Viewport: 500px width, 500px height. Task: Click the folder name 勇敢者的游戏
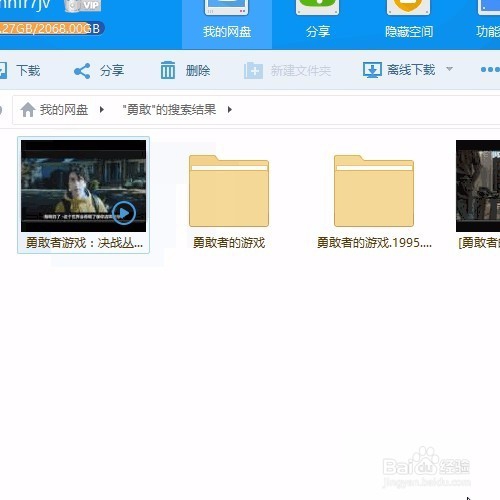coord(229,243)
